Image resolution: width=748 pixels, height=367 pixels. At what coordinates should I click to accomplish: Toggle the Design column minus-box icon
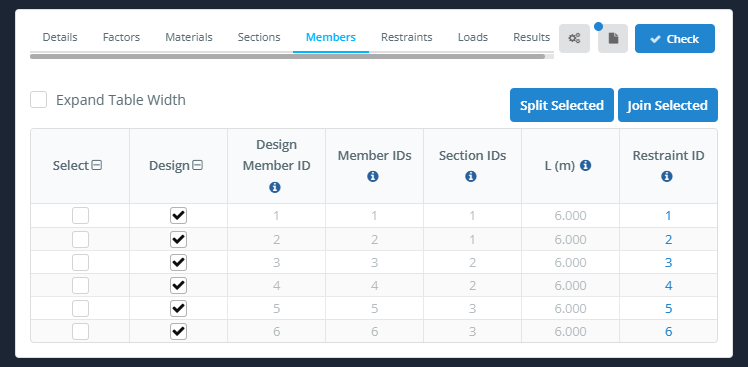pyautogui.click(x=197, y=166)
